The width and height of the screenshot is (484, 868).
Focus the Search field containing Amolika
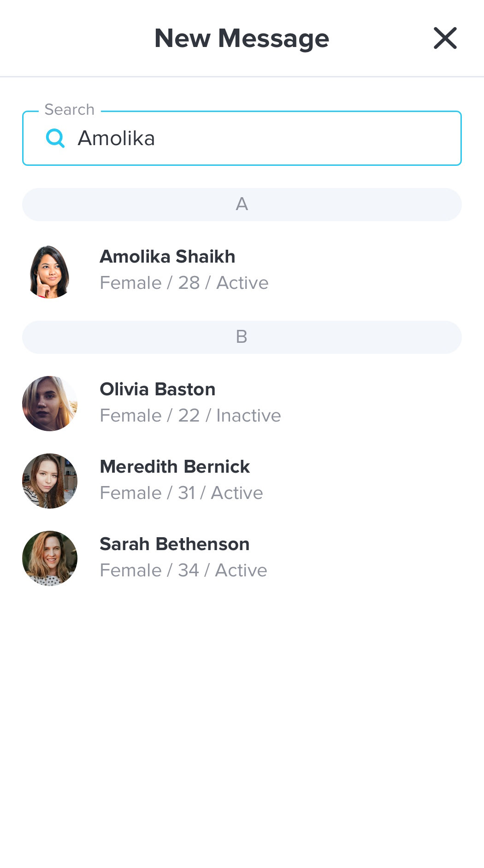[x=242, y=138]
